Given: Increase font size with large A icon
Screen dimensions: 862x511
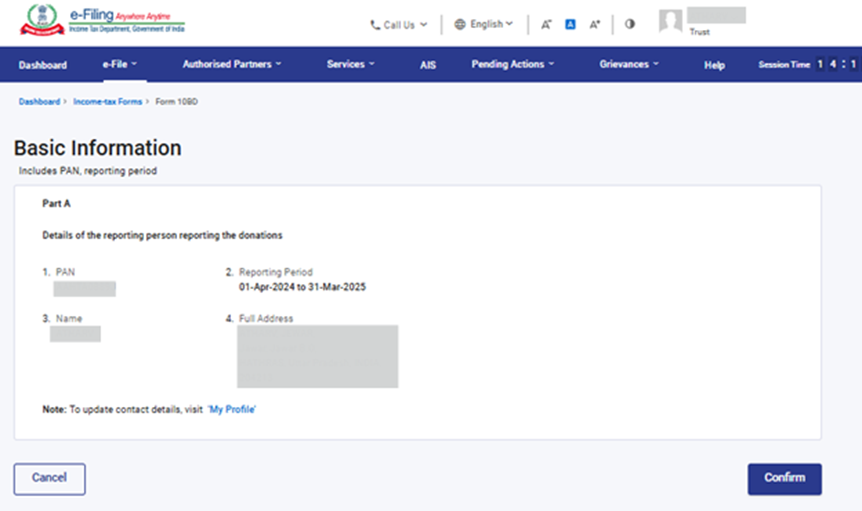Looking at the screenshot, I should click(595, 24).
